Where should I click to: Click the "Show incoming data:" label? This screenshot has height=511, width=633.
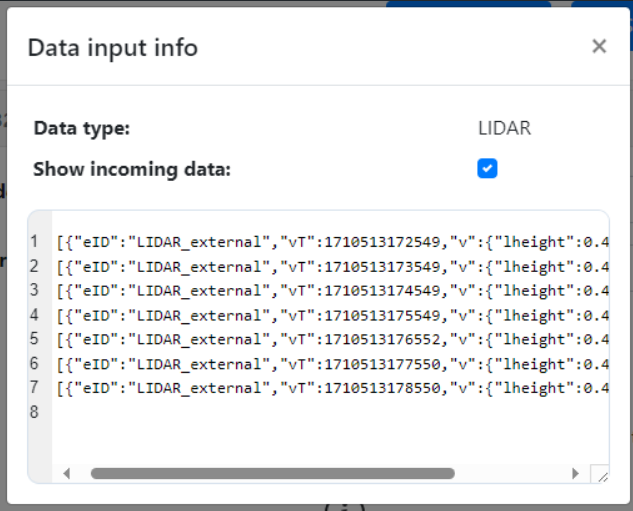[132, 169]
